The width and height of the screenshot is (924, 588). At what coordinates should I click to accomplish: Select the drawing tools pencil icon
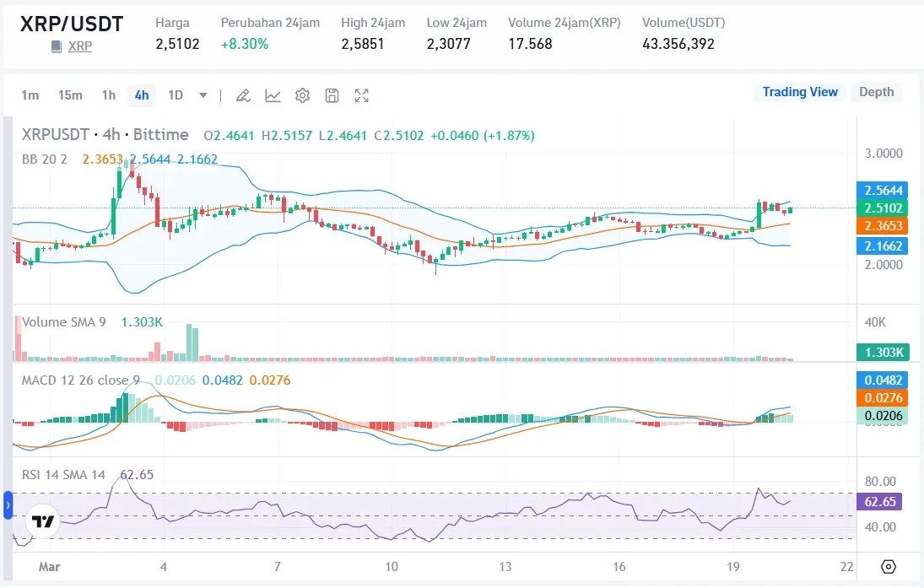[x=243, y=95]
